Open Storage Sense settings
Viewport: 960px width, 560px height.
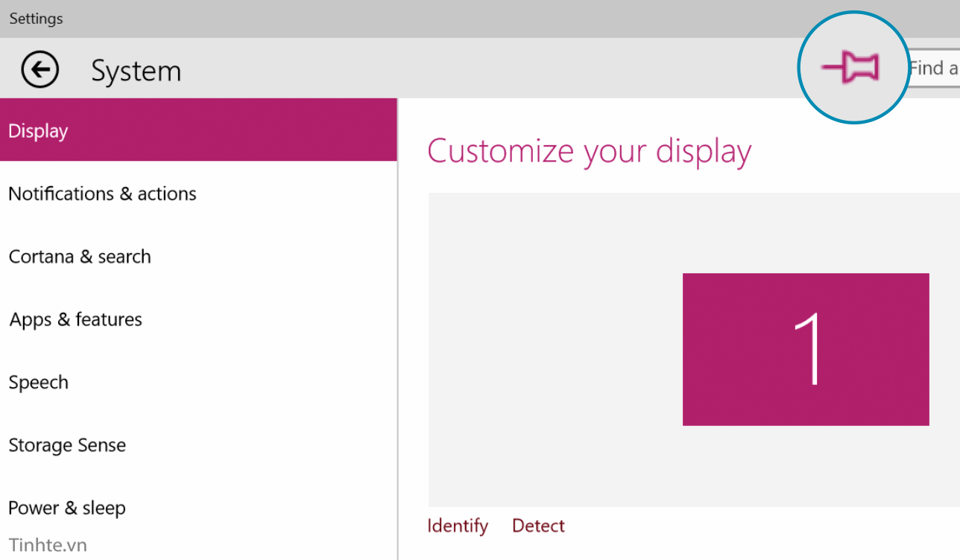pyautogui.click(x=198, y=445)
